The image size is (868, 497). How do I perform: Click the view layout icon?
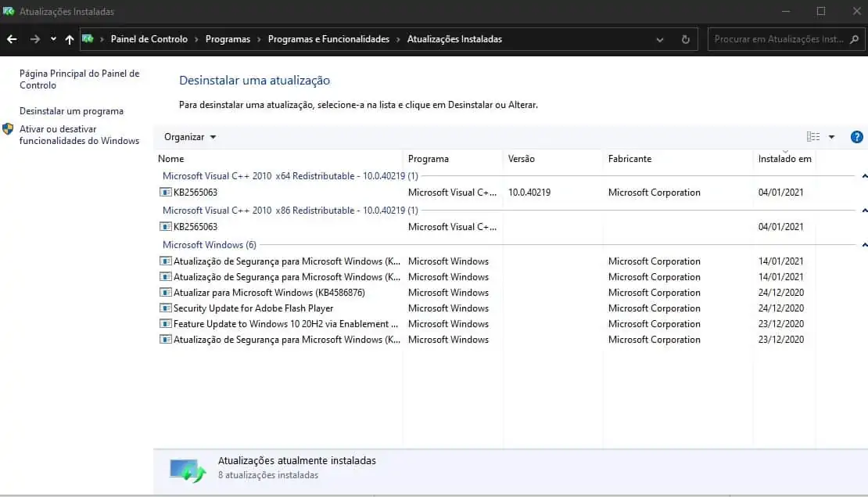coord(813,137)
